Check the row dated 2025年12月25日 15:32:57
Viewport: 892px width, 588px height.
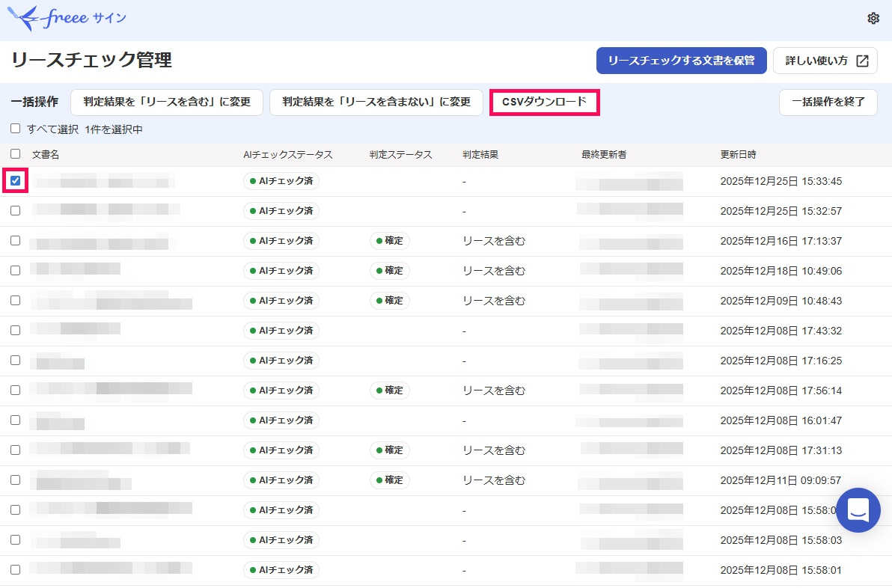point(16,210)
